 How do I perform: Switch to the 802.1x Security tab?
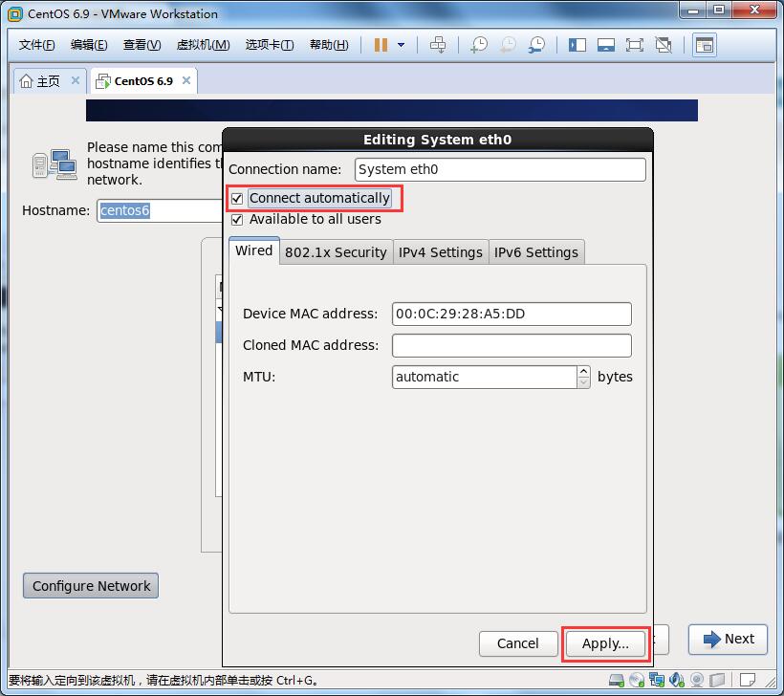pyautogui.click(x=336, y=252)
